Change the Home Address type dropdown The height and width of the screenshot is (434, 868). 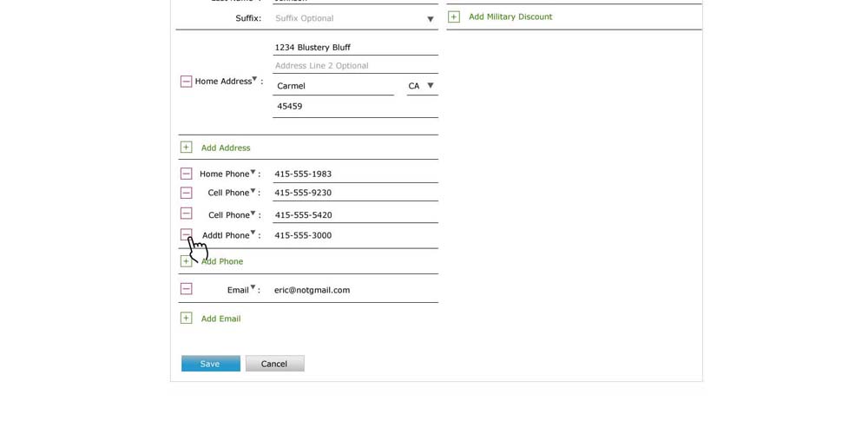click(254, 79)
